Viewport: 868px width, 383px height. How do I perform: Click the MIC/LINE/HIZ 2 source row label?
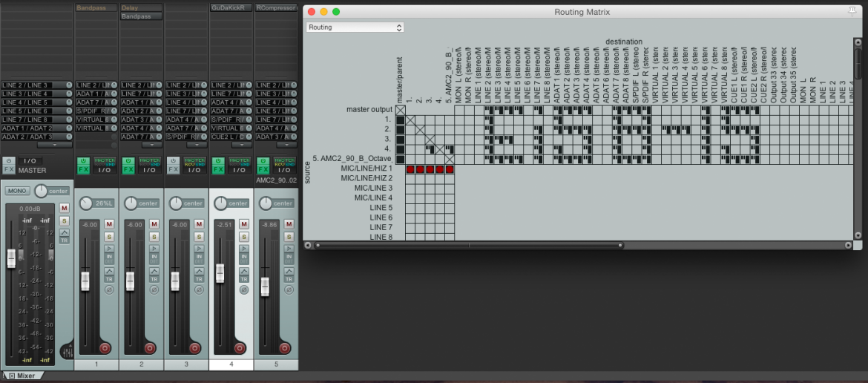point(366,178)
